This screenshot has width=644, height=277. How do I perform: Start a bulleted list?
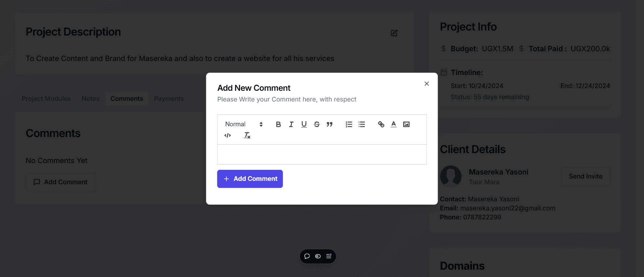pyautogui.click(x=362, y=124)
